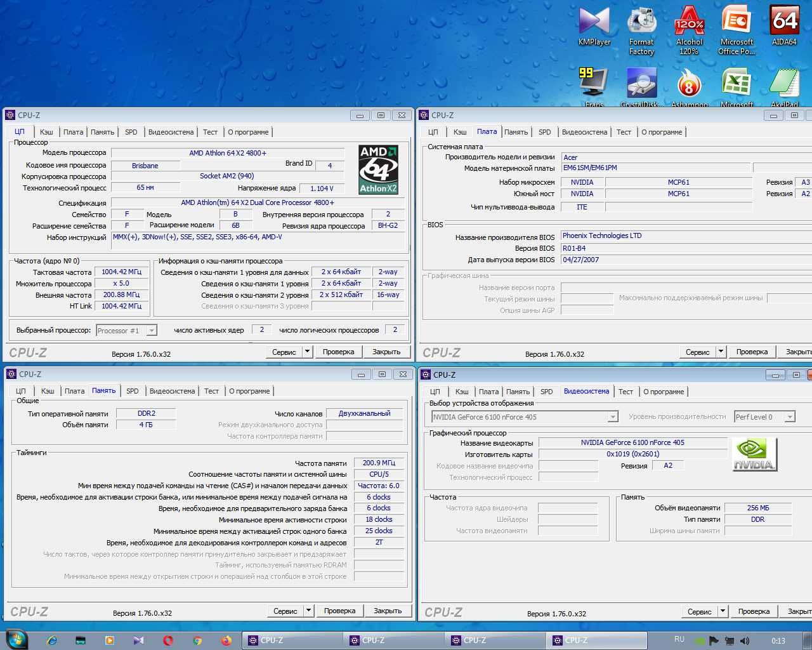Click the memory type value DDR2
Image resolution: width=812 pixels, height=650 pixels.
(147, 413)
